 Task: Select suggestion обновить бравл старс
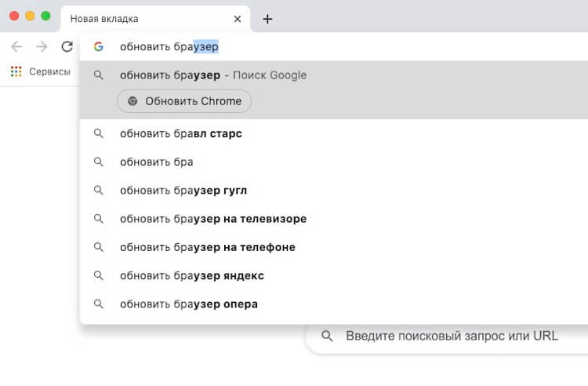[x=334, y=133]
